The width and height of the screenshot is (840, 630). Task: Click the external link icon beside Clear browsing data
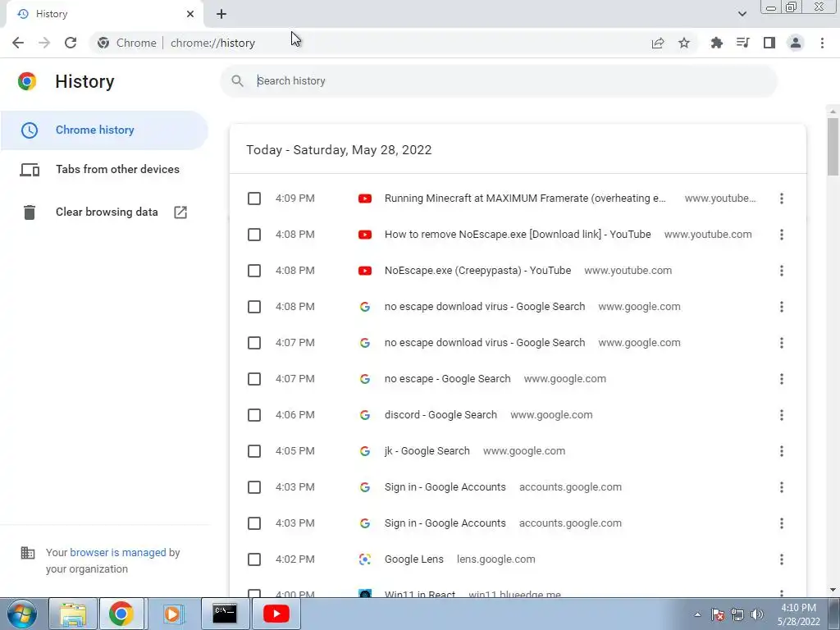click(x=180, y=212)
